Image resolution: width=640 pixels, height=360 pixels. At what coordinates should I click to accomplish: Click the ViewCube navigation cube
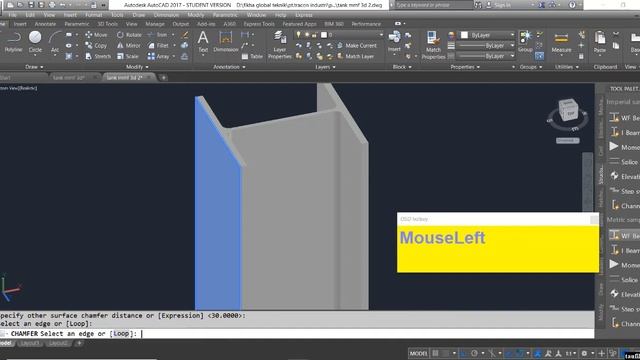tap(568, 110)
